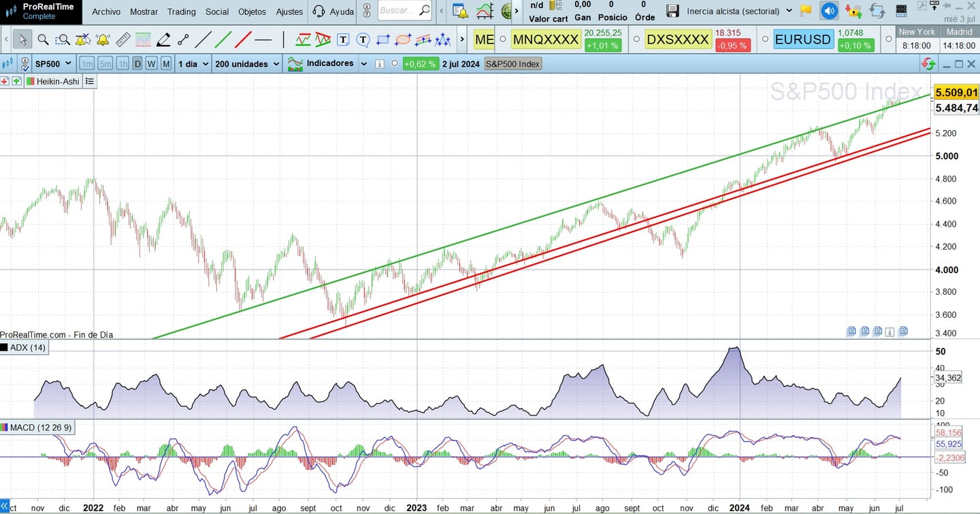
Task: Select the pencil drawing tool
Action: 163,39
